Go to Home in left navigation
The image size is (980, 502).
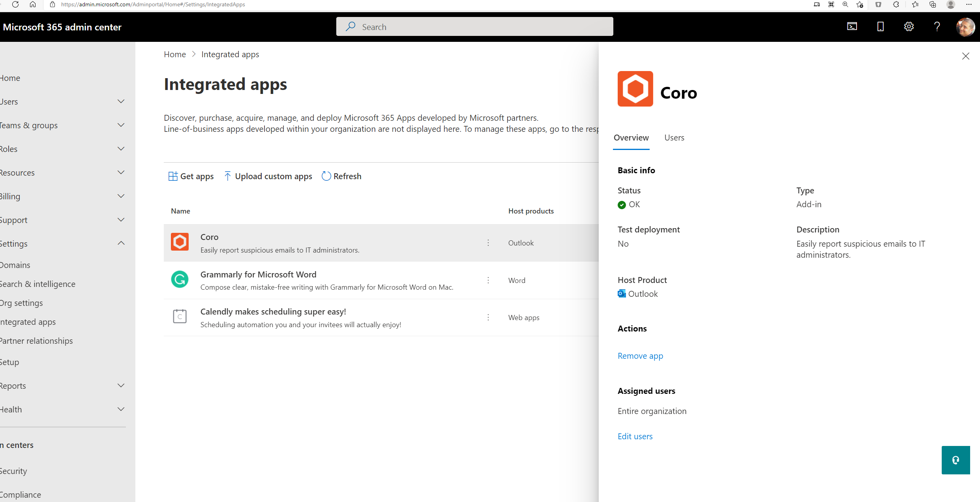coord(10,78)
